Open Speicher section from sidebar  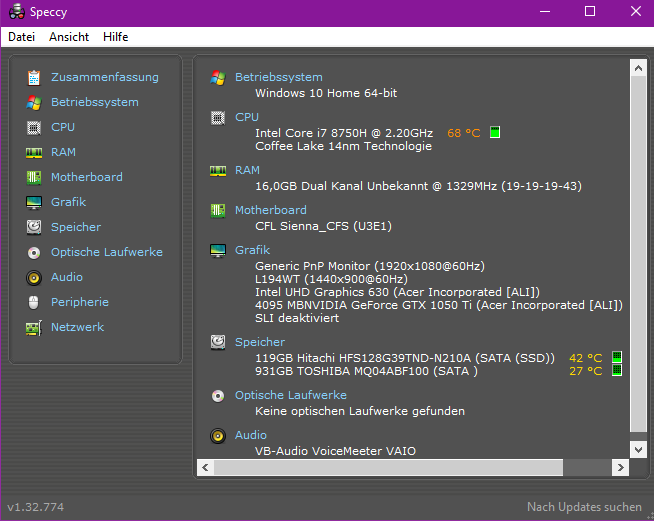76,227
